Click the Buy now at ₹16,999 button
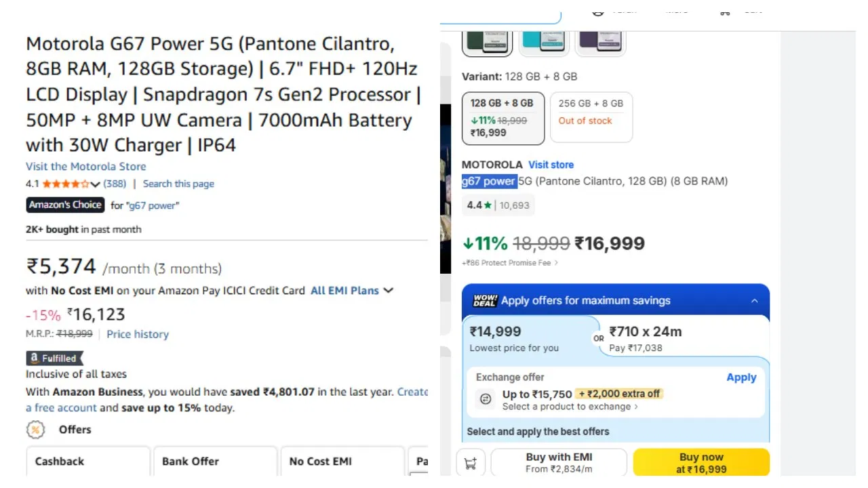868x488 pixels. tap(701, 462)
